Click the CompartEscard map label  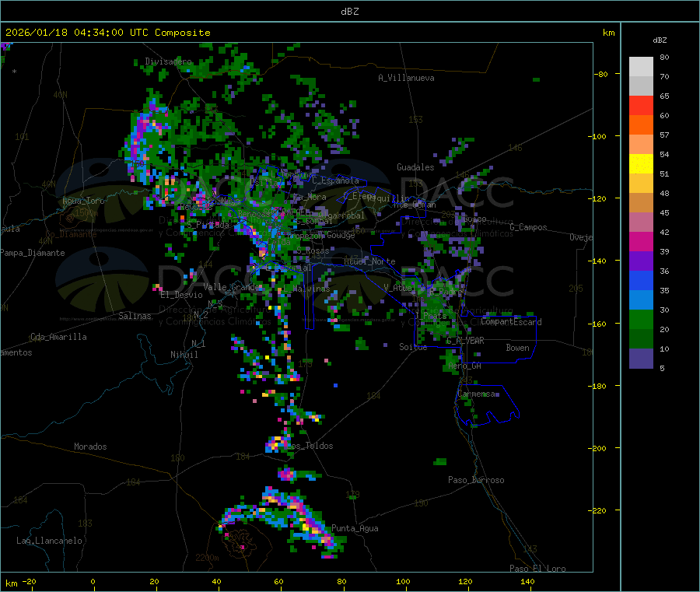[511, 322]
